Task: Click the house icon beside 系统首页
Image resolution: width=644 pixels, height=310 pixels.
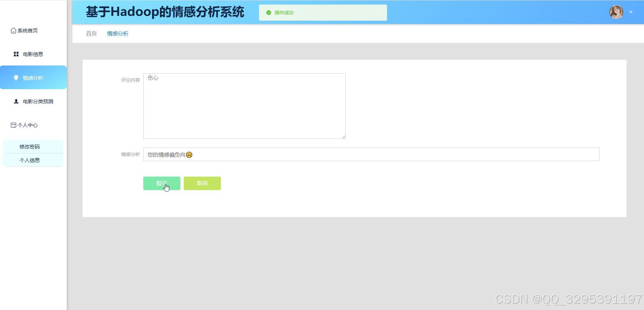Action: pos(13,31)
